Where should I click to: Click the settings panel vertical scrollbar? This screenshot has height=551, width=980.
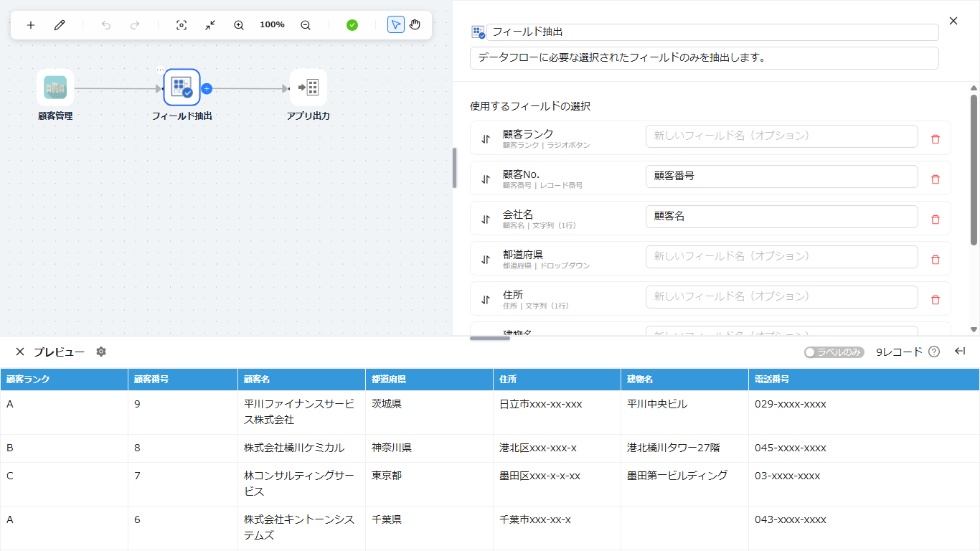coord(974,170)
